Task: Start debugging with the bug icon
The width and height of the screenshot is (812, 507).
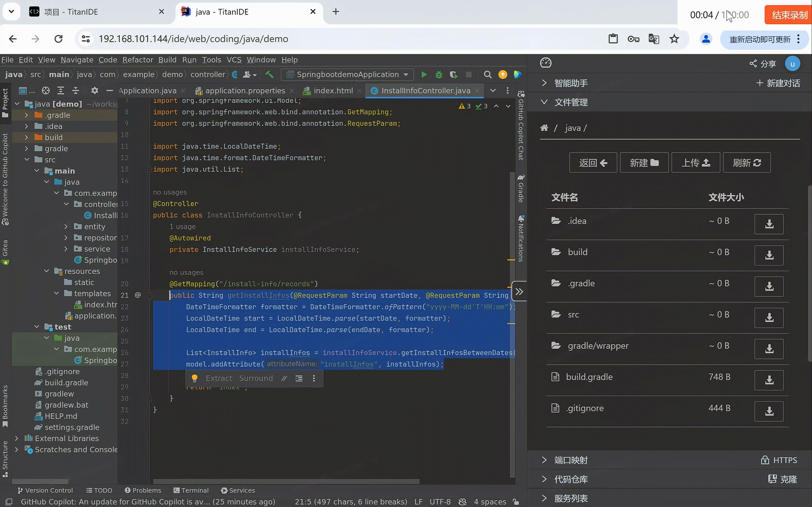Action: pos(439,74)
